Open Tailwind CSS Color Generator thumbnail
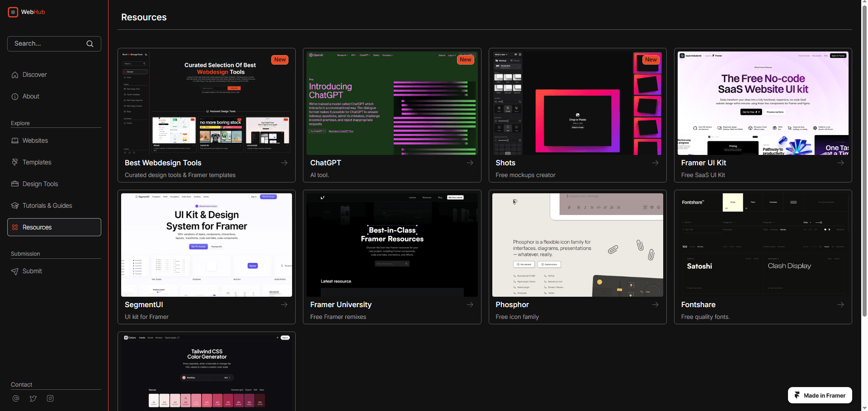The image size is (868, 411). click(207, 373)
